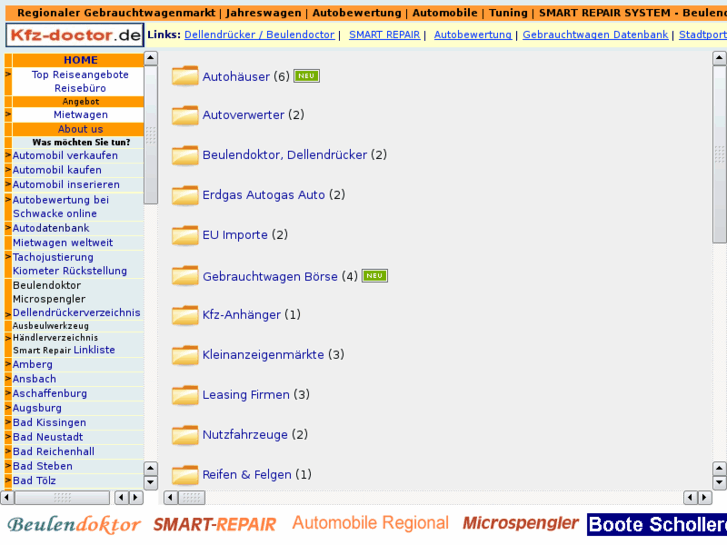
Task: Click Automobil inserieren in sidebar
Action: click(66, 185)
